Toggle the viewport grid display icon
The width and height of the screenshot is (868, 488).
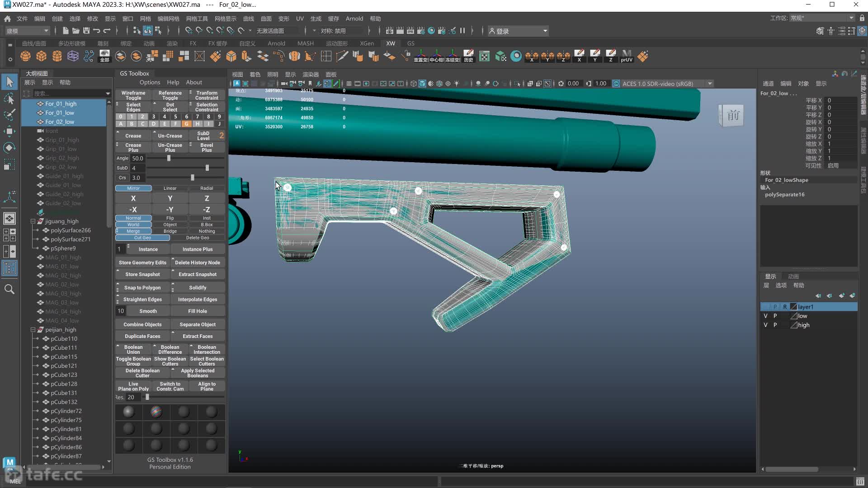349,84
